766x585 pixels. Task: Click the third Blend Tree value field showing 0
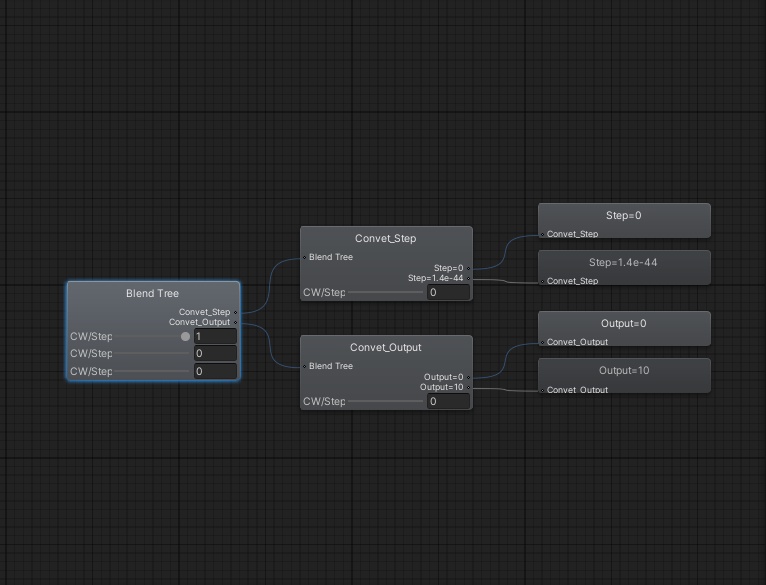point(215,371)
